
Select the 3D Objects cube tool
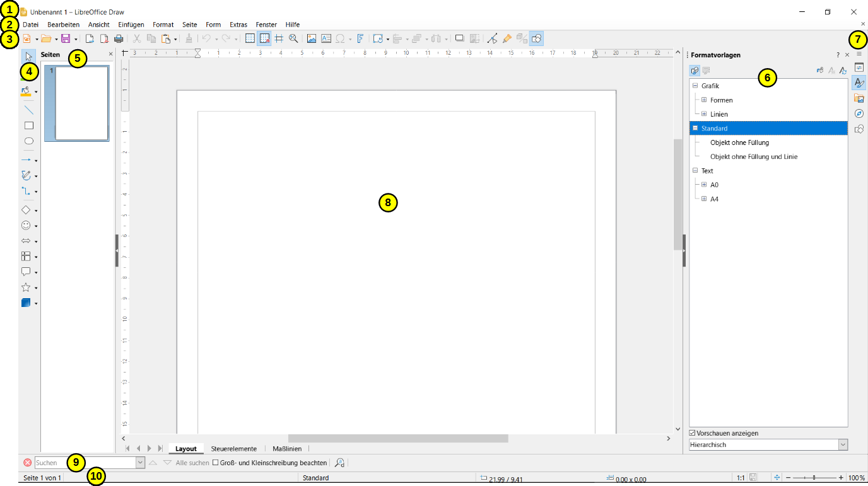pos(26,303)
